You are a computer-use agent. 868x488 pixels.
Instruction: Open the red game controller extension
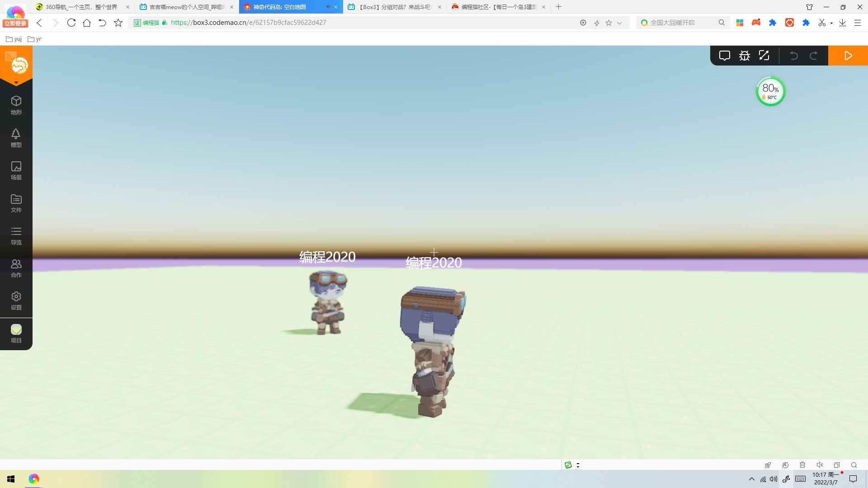[756, 23]
